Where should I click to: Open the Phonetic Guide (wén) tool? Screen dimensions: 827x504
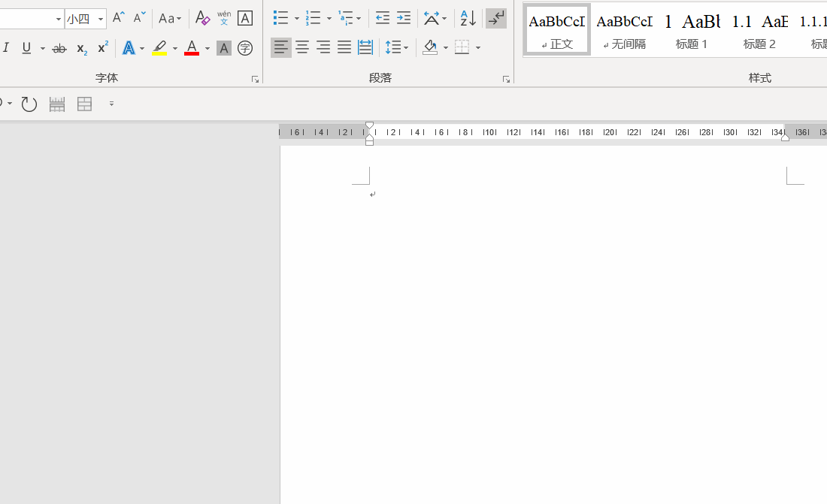[224, 18]
